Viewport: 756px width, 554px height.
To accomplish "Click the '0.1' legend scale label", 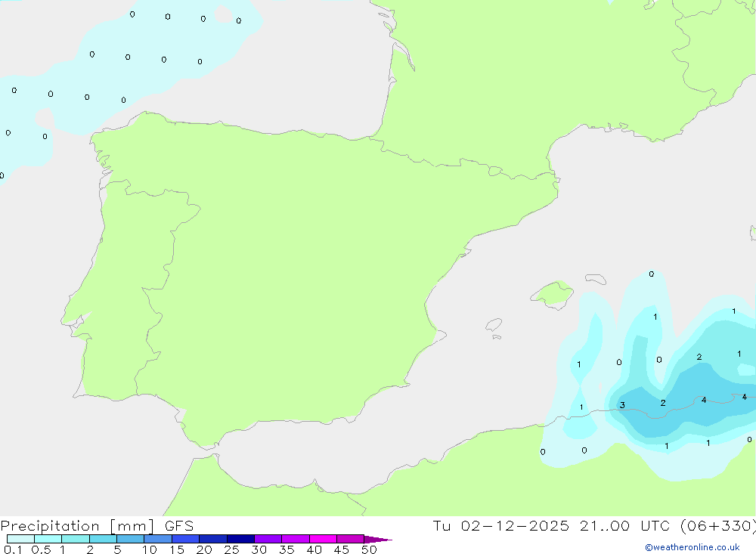I will 13,549.
